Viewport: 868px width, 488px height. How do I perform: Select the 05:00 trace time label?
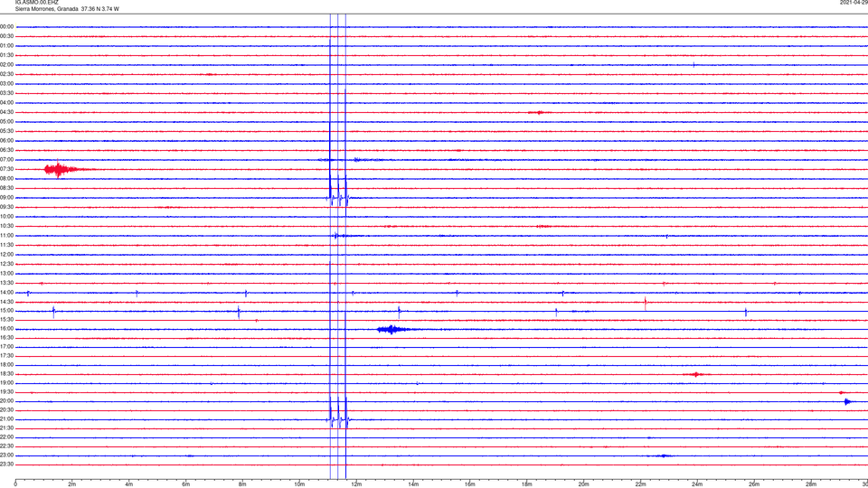(x=6, y=121)
